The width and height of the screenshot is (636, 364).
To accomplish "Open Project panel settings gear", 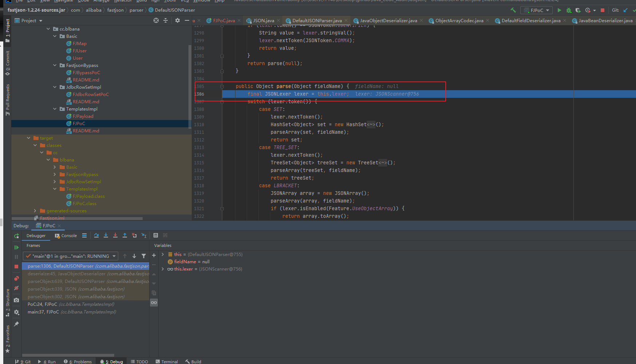I will [x=178, y=20].
